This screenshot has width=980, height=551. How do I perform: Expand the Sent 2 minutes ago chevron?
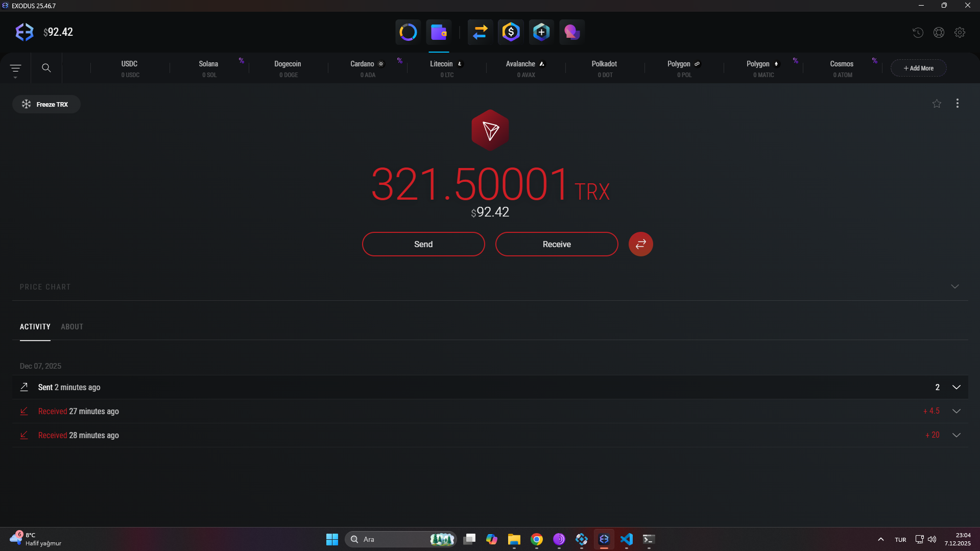coord(957,387)
